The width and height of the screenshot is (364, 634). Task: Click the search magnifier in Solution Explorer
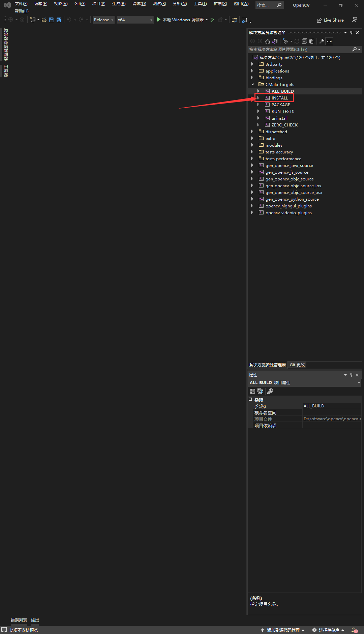(x=355, y=50)
